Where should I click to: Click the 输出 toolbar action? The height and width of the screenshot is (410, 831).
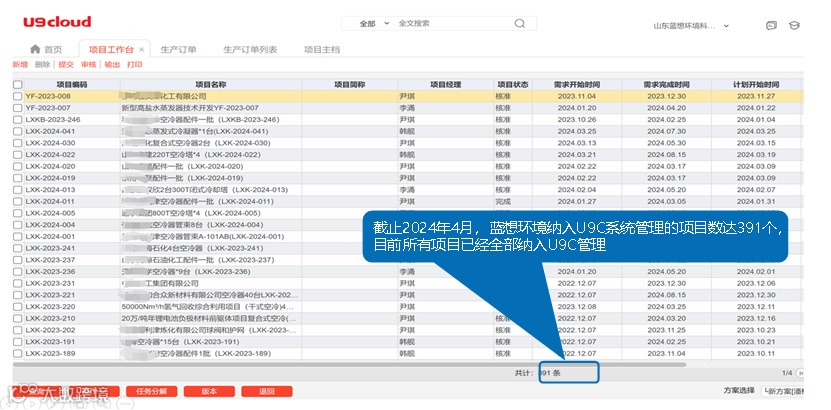(x=112, y=65)
